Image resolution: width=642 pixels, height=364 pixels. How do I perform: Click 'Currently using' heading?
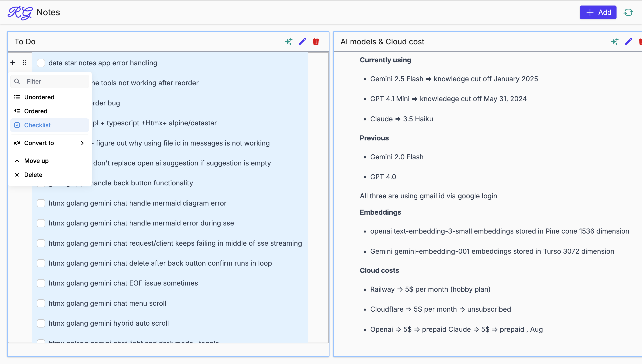point(385,60)
